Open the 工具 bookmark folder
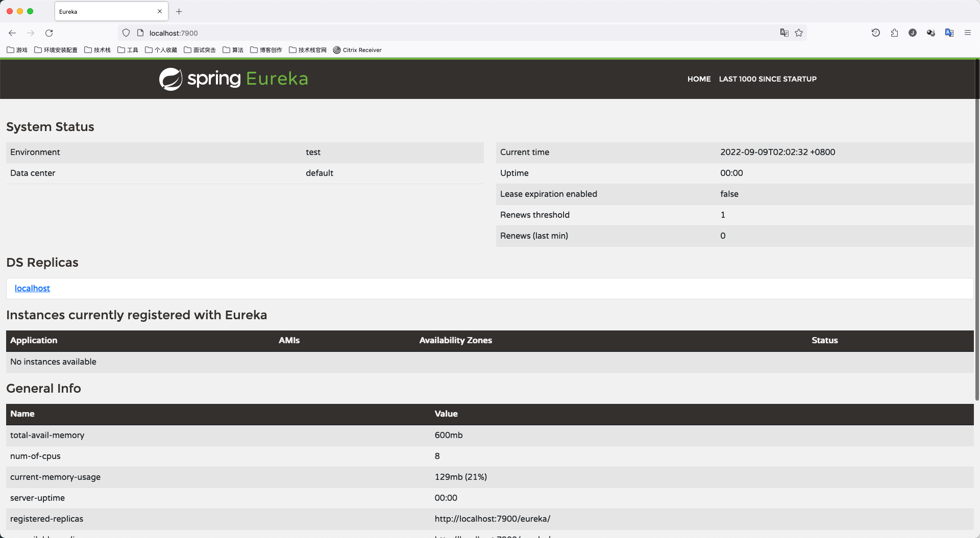980x538 pixels. pos(128,50)
